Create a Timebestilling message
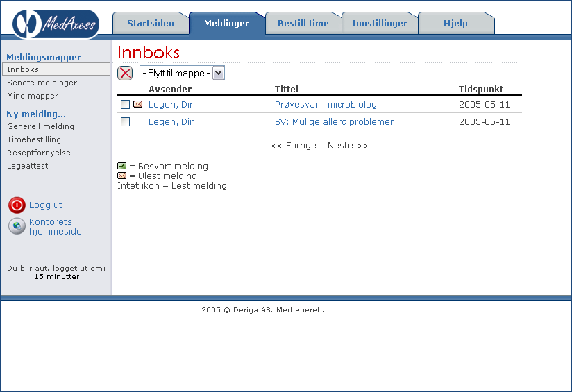Screen dimensions: 572x392 click(x=34, y=139)
